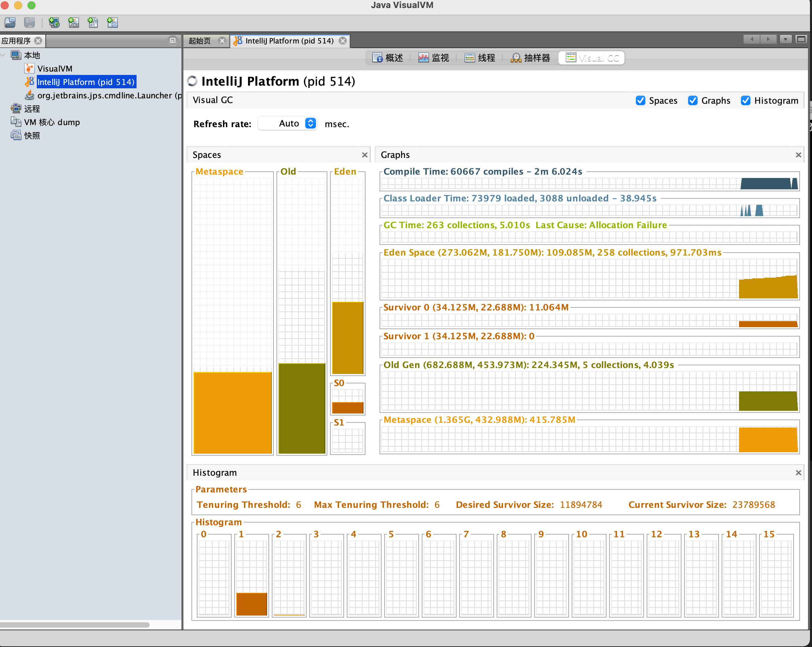Image resolution: width=812 pixels, height=647 pixels.
Task: Select IntelliJ Platform (pid 514) tree node
Action: point(86,82)
